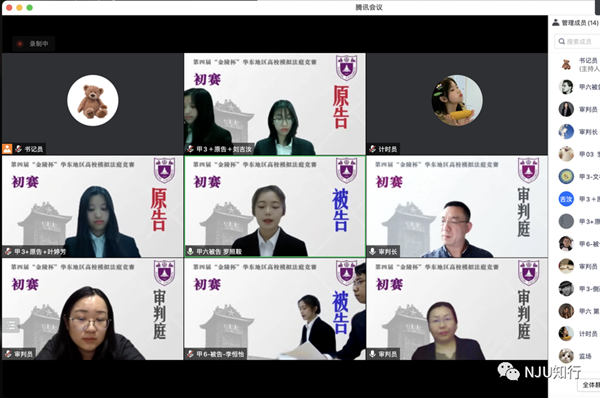Click the teddy bear avatar in the member list
This screenshot has height=398, width=600.
coord(566,64)
